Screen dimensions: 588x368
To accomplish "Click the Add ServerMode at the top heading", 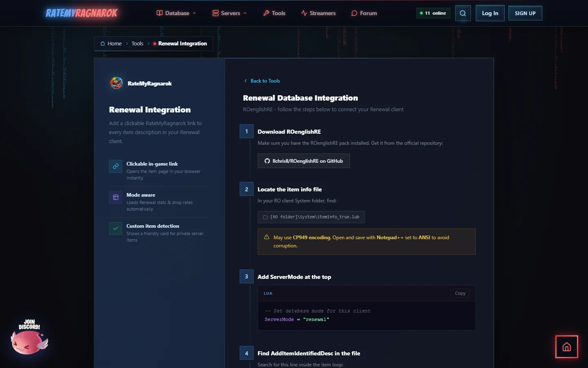I will (294, 277).
